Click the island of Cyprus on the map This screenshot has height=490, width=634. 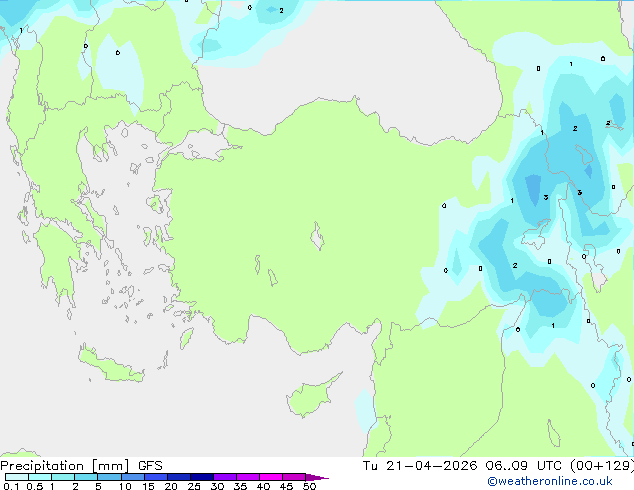[309, 397]
